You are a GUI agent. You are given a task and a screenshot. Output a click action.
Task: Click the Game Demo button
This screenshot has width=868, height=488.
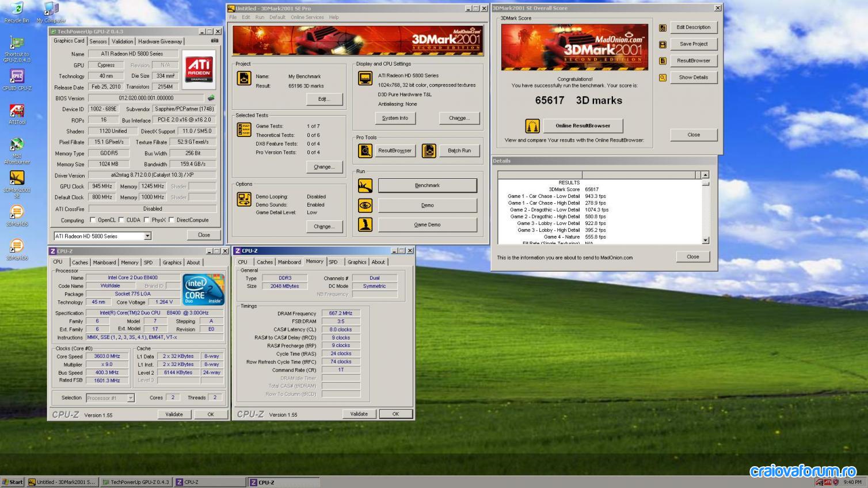427,225
